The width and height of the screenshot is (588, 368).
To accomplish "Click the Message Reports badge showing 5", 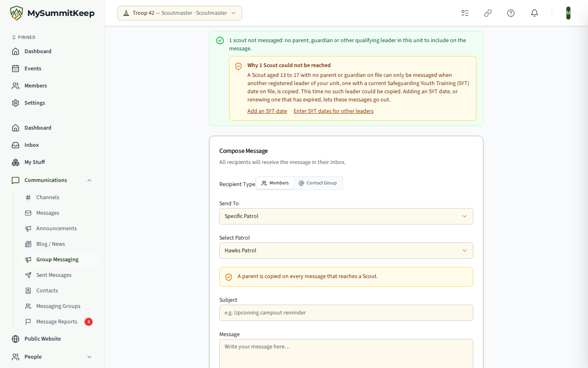I will (89, 322).
